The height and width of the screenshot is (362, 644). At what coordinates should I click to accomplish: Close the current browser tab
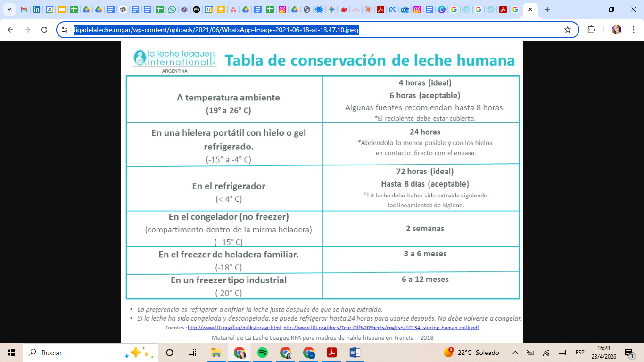tap(530, 9)
